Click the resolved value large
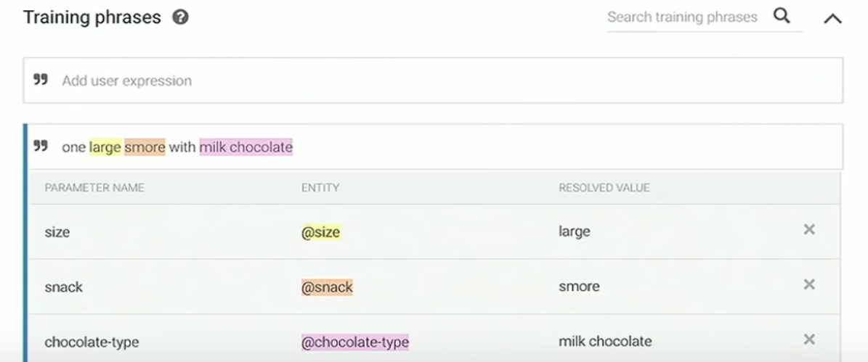The height and width of the screenshot is (362, 868). coord(574,231)
